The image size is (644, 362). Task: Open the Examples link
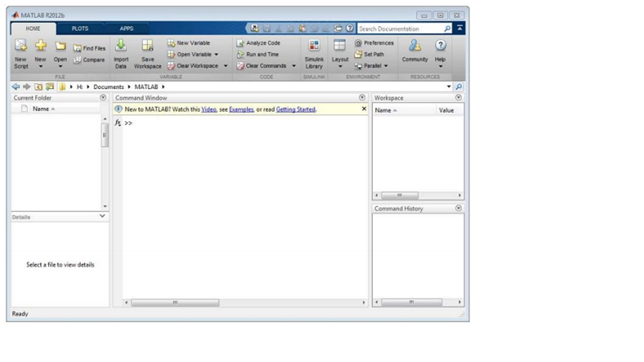241,109
